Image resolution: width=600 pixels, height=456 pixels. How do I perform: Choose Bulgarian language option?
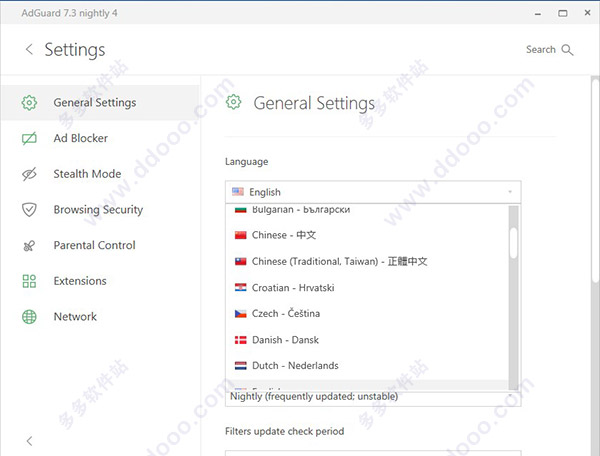(x=367, y=210)
